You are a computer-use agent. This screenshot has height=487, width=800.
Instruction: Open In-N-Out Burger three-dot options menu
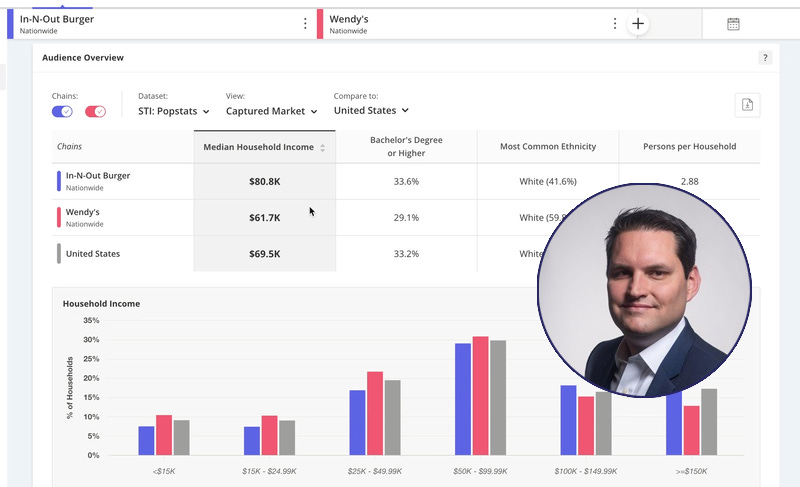[x=305, y=23]
